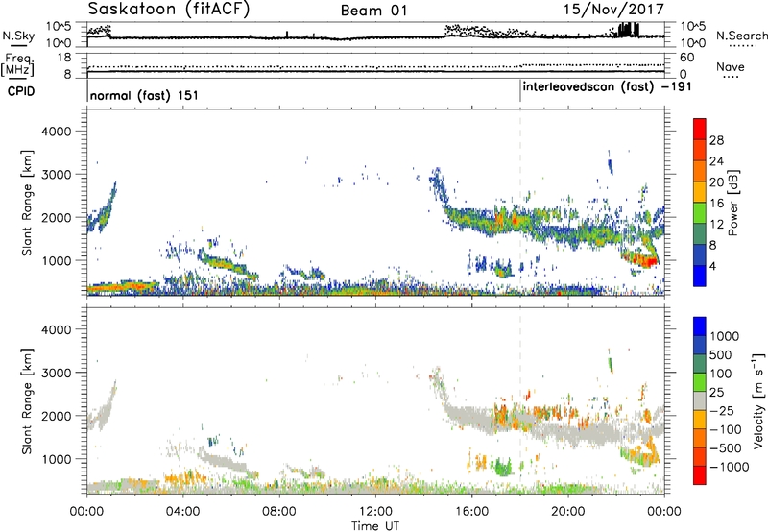Screen dimensions: 768x532
Task: Click the "12" Power colorbar tick label
Action: (x=716, y=225)
